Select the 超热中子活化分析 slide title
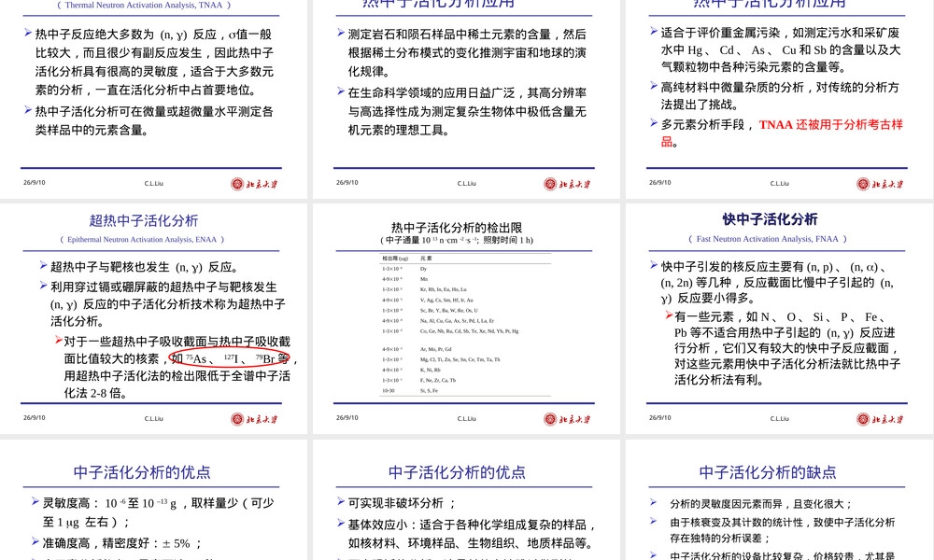Viewport: 934px width, 560px height. [144, 221]
